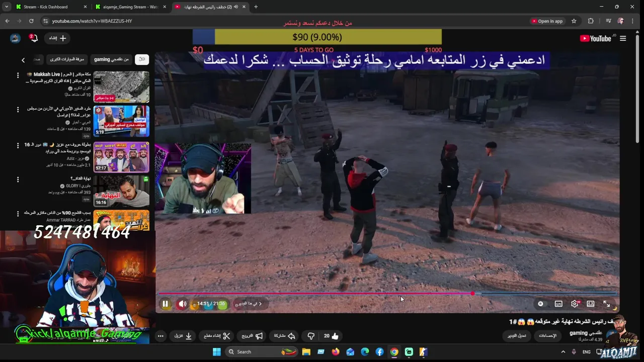The height and width of the screenshot is (362, 644).
Task: Open options menu for 5:19 ambassador video
Action: [x=18, y=110]
